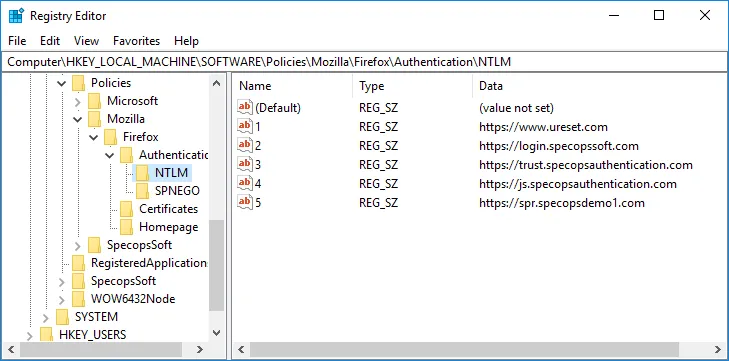Click the Firefox folder icon
Screen dimensions: 729x361
[x=111, y=137]
